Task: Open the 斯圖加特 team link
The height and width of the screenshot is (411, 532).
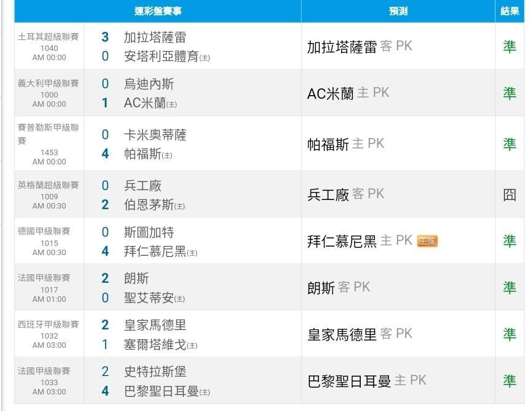Action: point(149,232)
